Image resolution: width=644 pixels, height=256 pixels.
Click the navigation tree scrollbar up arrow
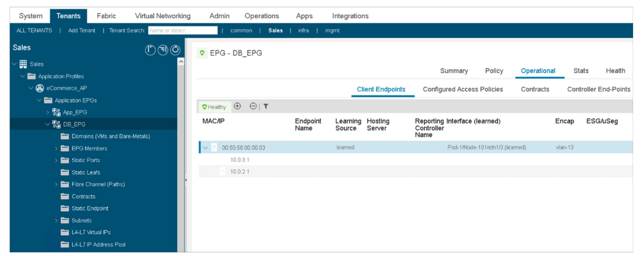tap(181, 61)
